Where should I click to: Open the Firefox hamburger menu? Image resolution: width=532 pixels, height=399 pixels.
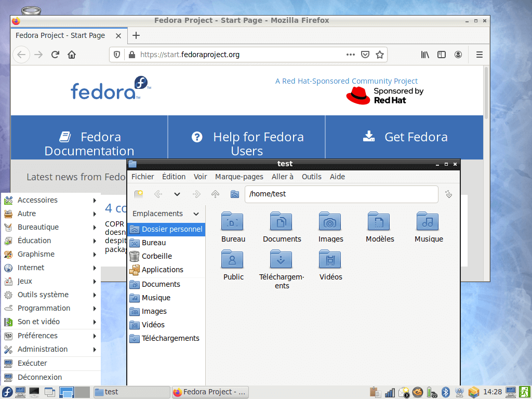(479, 55)
